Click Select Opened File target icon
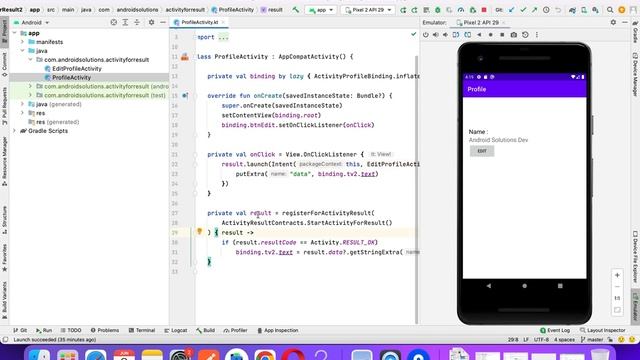This screenshot has height=360, width=640. [x=113, y=22]
